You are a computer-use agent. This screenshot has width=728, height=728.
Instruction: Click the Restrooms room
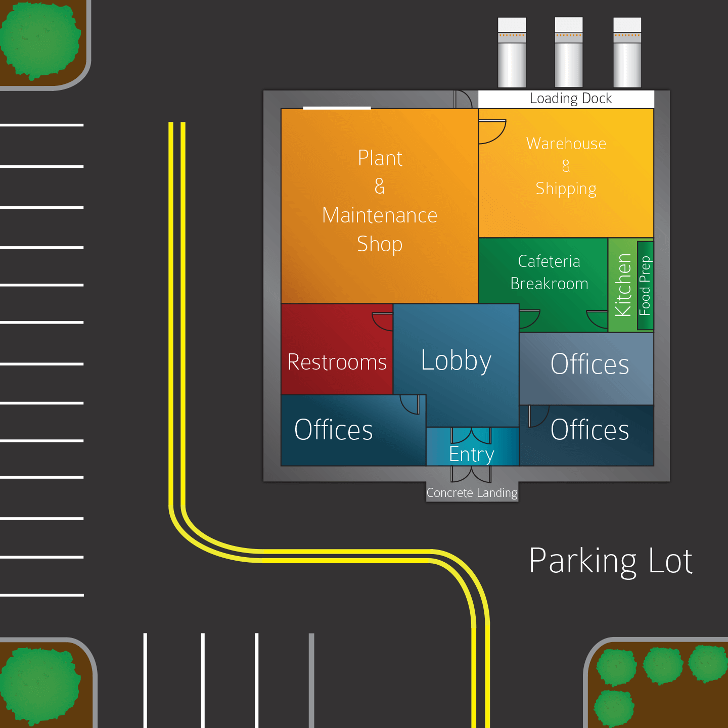[337, 349]
